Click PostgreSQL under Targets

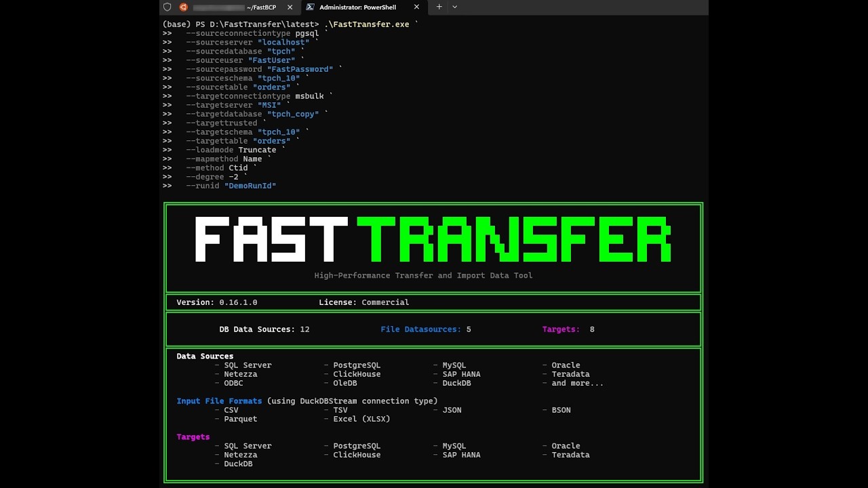click(x=357, y=446)
